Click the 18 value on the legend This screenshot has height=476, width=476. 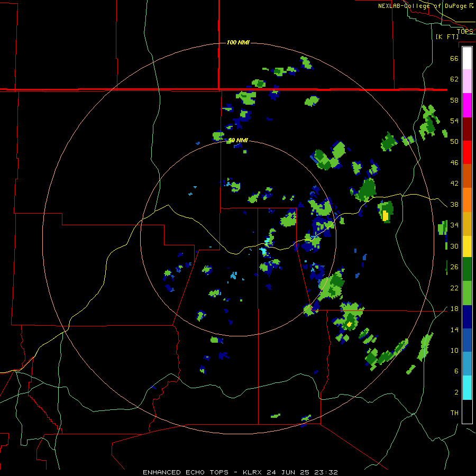454,309
